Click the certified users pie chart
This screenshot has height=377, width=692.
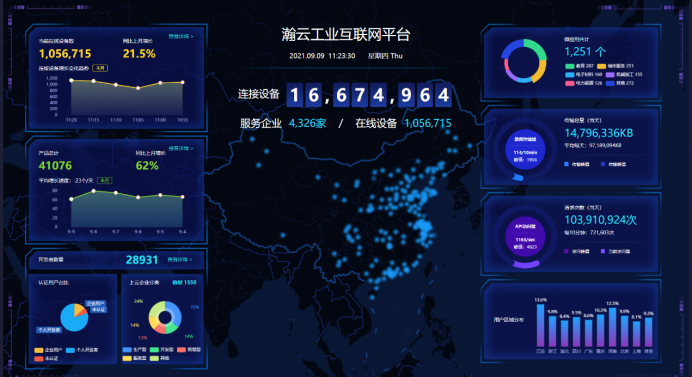(74, 317)
